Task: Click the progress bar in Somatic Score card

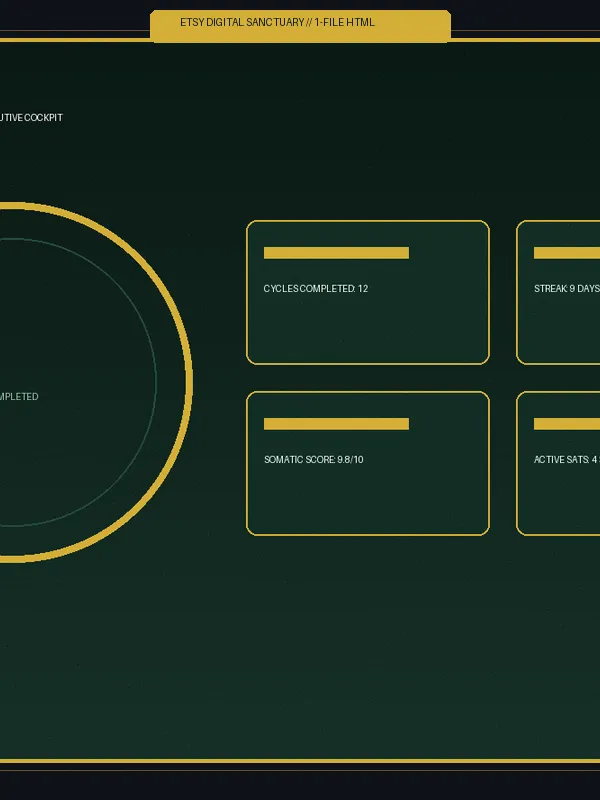Action: [x=336, y=424]
